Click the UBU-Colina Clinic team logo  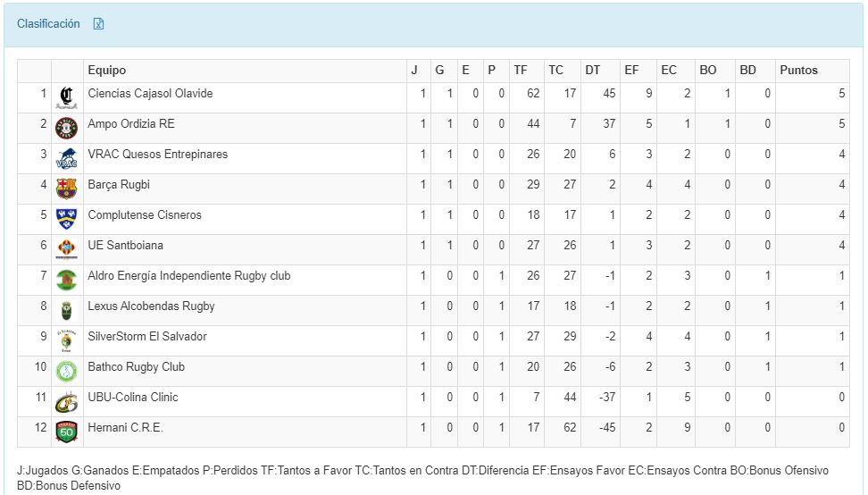pyautogui.click(x=66, y=401)
